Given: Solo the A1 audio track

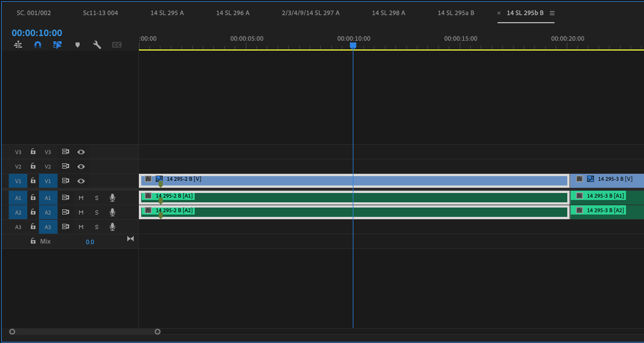Looking at the screenshot, I should (96, 198).
